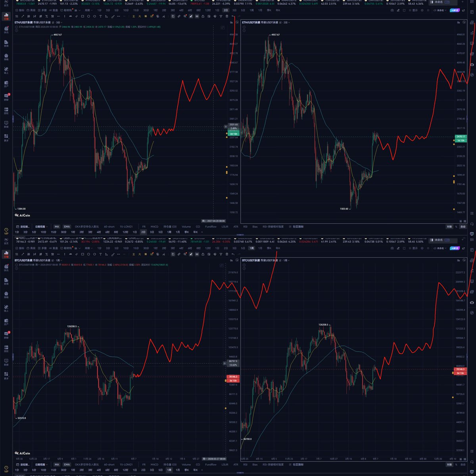This screenshot has width=476, height=476.
Task: Select the Volume indicator tab under the ETH charts
Action: (186, 226)
